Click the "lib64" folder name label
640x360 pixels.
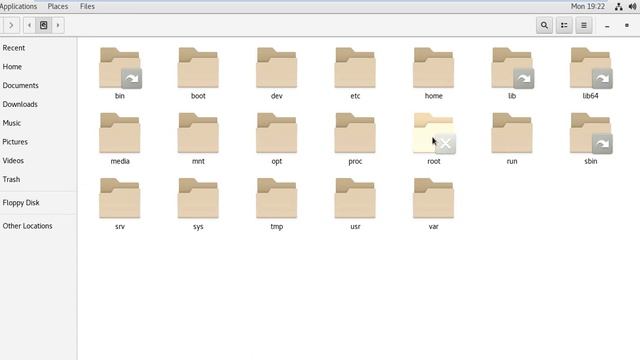(x=591, y=96)
